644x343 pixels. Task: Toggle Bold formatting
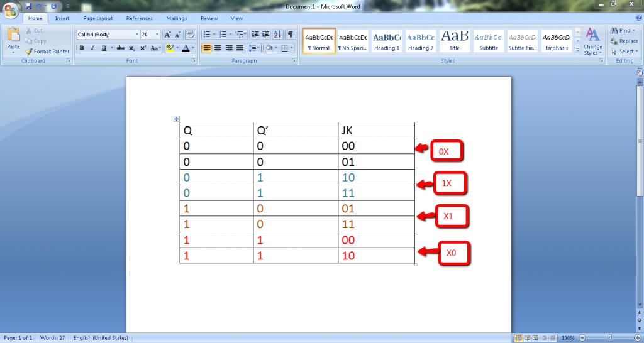tap(82, 48)
